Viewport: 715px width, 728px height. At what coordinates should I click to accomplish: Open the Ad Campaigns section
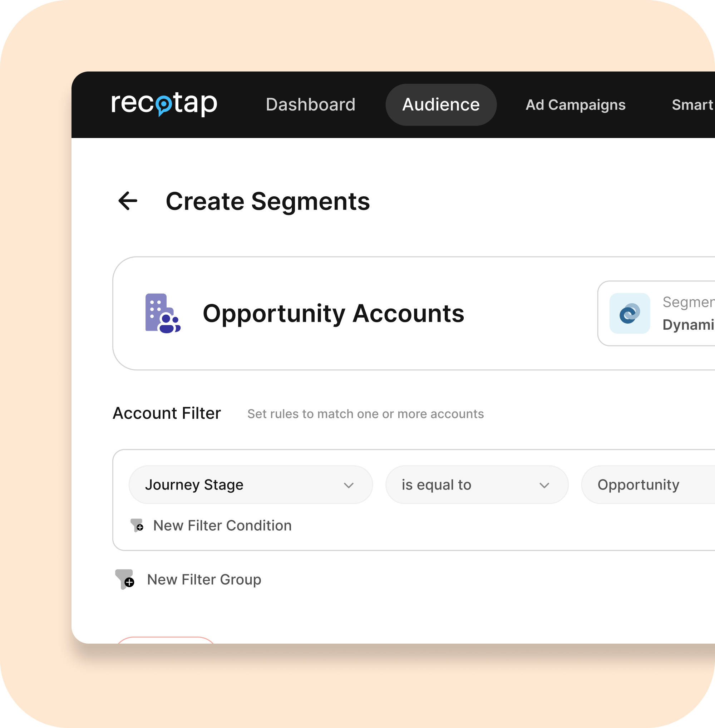pyautogui.click(x=576, y=105)
